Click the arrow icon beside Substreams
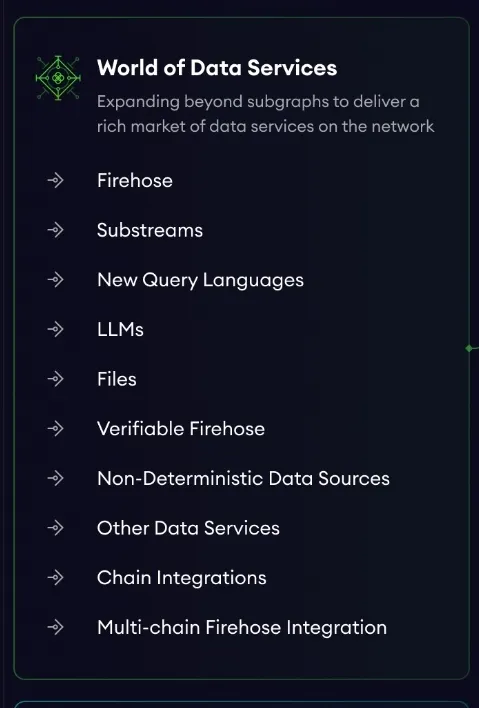 click(x=56, y=230)
